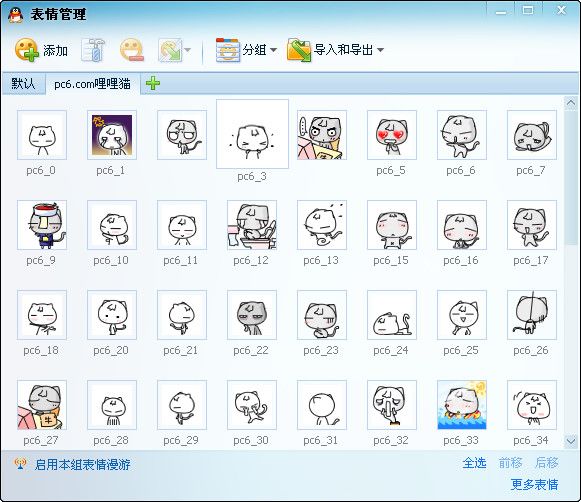Select the swimming cat pc6_33
Viewport: 581px width, 502px height.
pos(462,405)
